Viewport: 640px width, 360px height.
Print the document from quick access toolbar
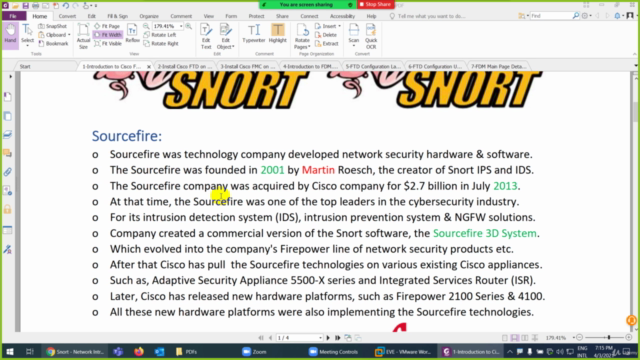(x=36, y=6)
